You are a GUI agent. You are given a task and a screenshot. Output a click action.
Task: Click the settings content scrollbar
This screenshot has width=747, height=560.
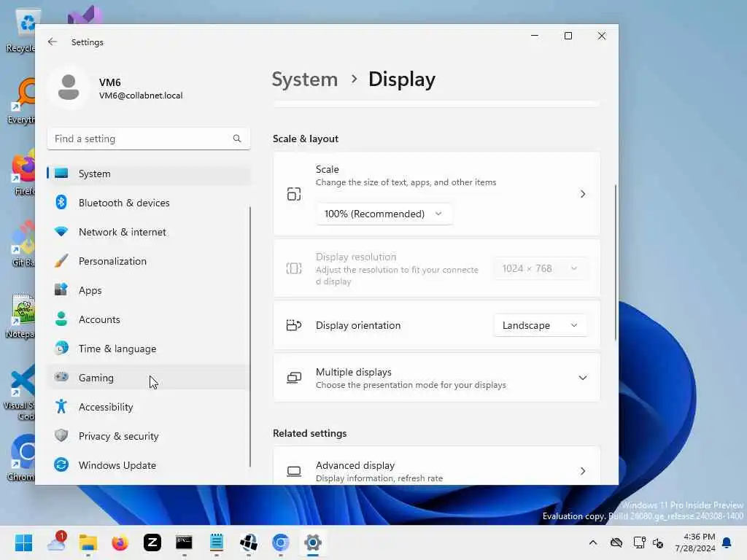(615, 262)
